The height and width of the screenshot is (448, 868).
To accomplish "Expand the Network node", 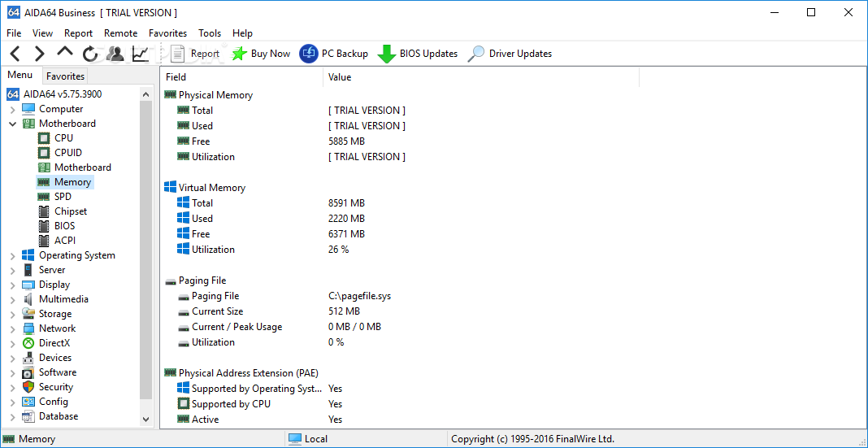I will pos(13,329).
